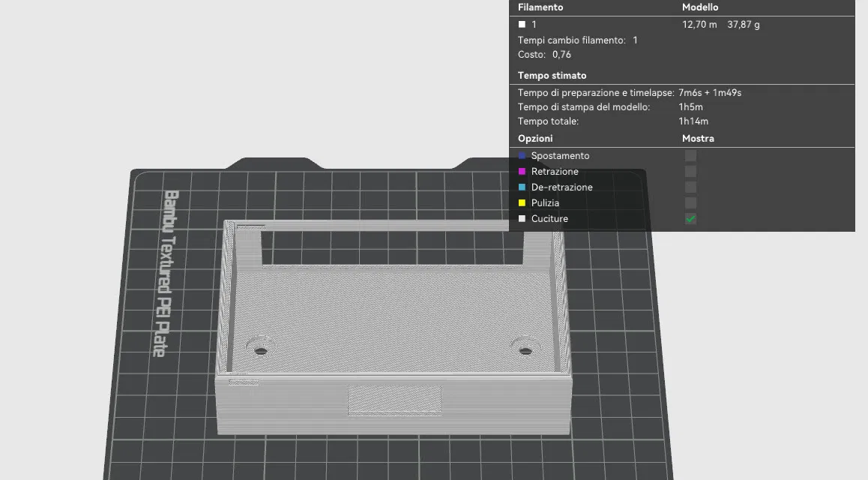The width and height of the screenshot is (868, 480).
Task: Select the Opzioni section header
Action: (x=534, y=139)
